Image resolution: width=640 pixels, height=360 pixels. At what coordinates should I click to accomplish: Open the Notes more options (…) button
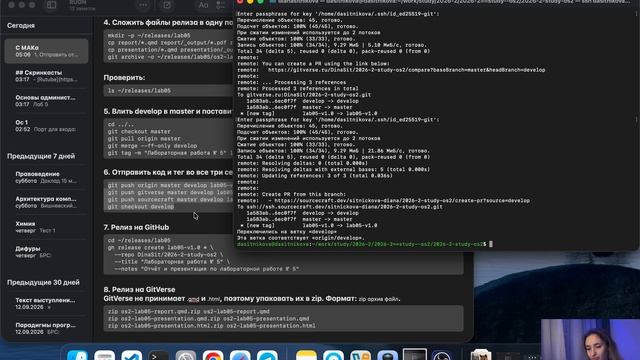(x=143, y=5)
